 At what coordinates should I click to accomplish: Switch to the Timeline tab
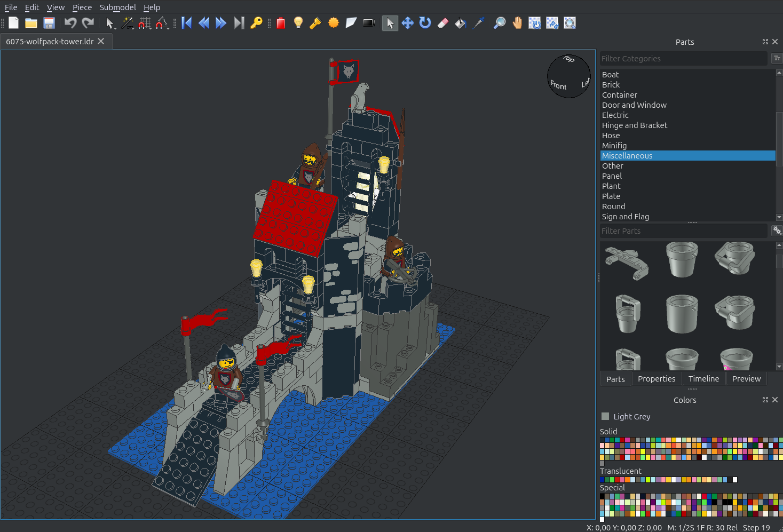click(703, 379)
